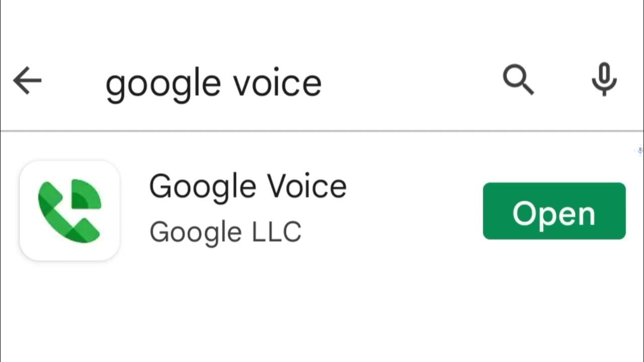The height and width of the screenshot is (362, 644).
Task: Click the tiny blue microphone at right edge
Action: (640, 150)
